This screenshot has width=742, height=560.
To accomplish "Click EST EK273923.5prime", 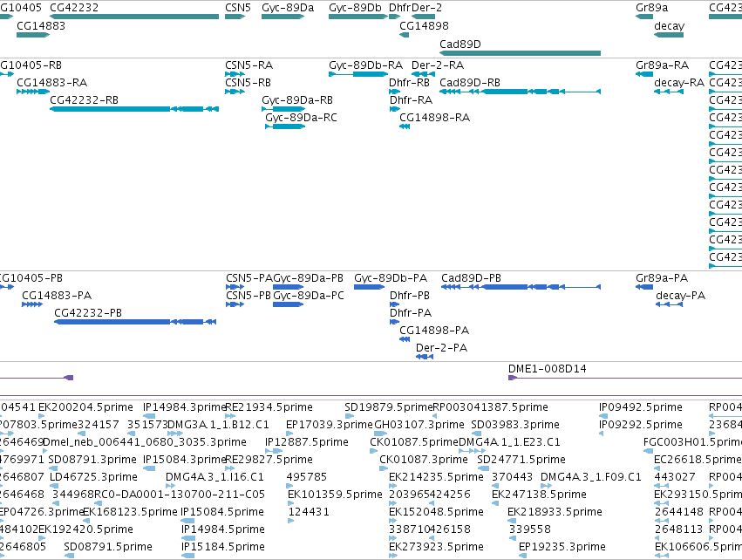I will pyautogui.click(x=436, y=548).
